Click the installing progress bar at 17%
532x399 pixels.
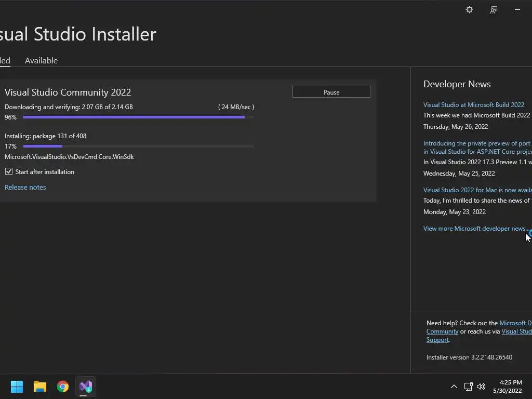tap(138, 146)
